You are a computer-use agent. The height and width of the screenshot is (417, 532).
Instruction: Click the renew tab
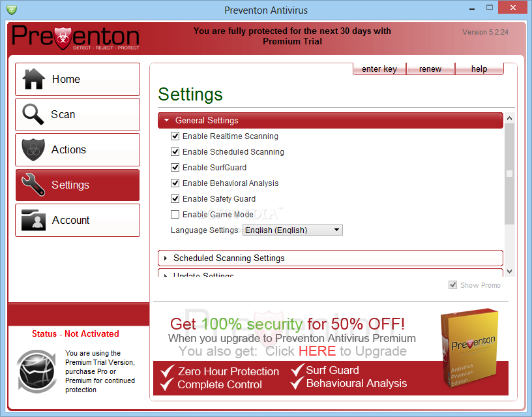click(430, 69)
